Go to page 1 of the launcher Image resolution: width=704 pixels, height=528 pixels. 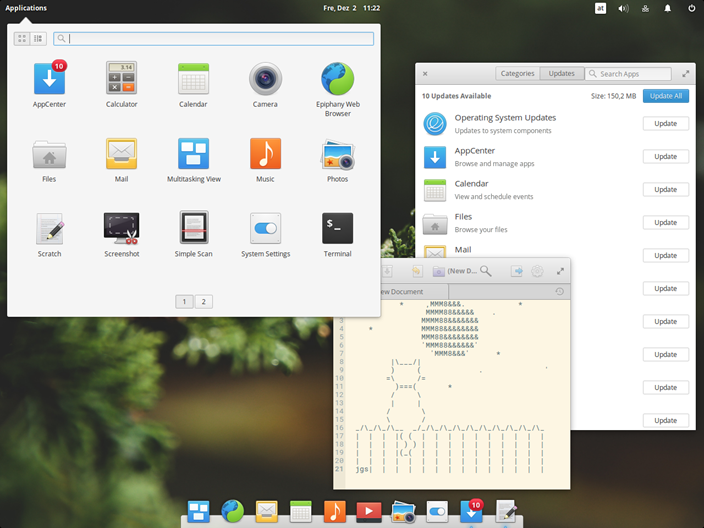(184, 302)
